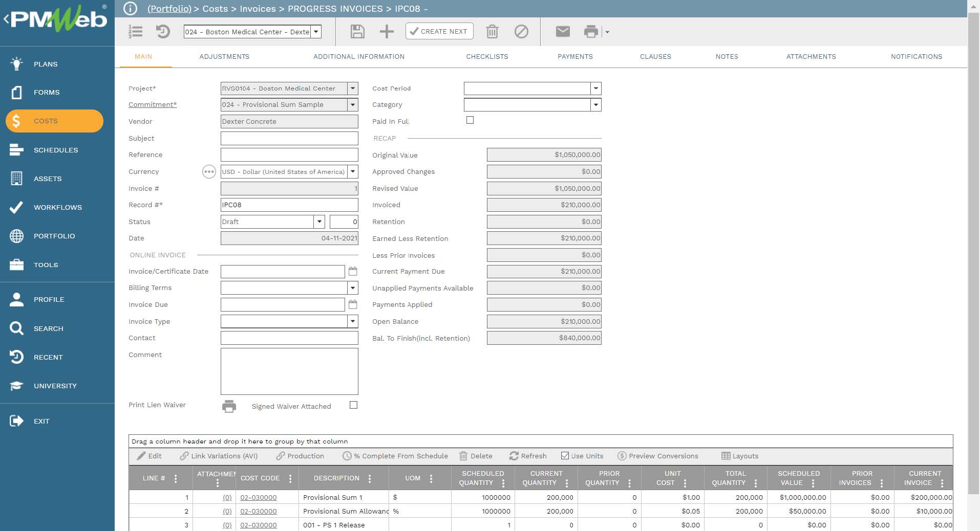Print the invoice with printer icon
This screenshot has width=980, height=531.
pyautogui.click(x=591, y=32)
